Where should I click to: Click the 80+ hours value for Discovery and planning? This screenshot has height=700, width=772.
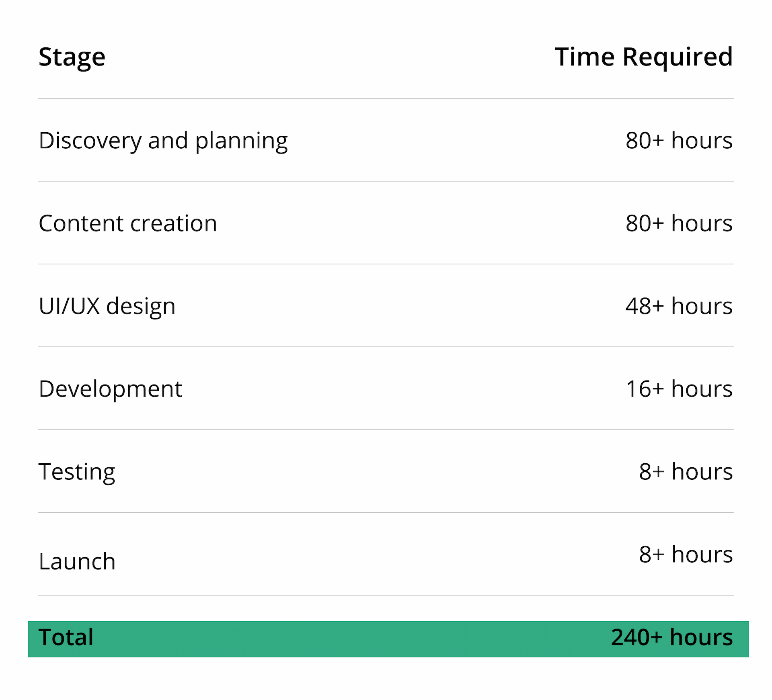click(679, 141)
